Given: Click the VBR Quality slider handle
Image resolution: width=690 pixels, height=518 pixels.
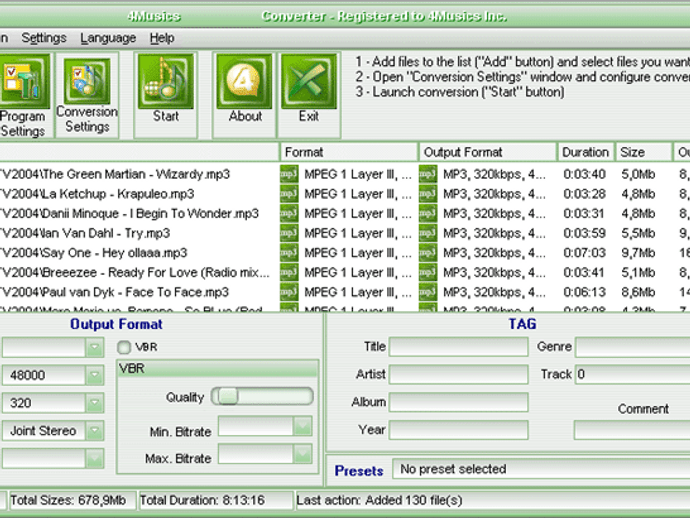Looking at the screenshot, I should click(228, 396).
